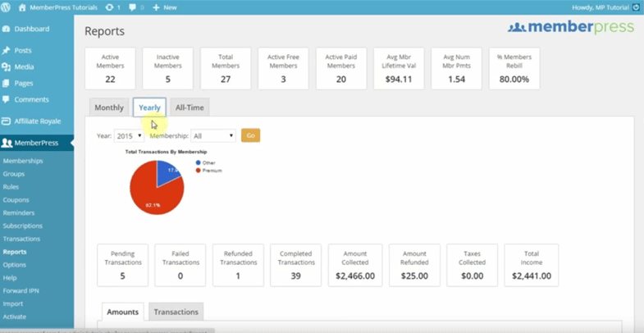Click the Total Income $2,441.00 card

coord(532,265)
